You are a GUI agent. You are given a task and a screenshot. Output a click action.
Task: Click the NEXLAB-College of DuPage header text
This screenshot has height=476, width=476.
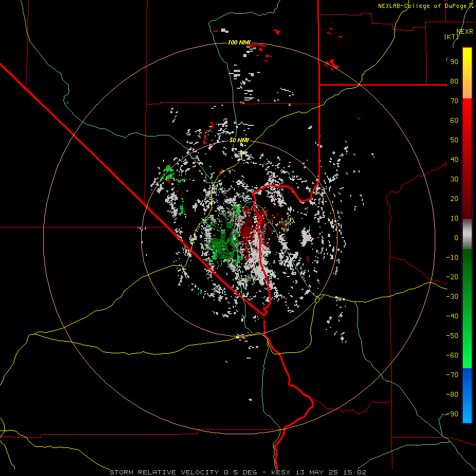423,6
